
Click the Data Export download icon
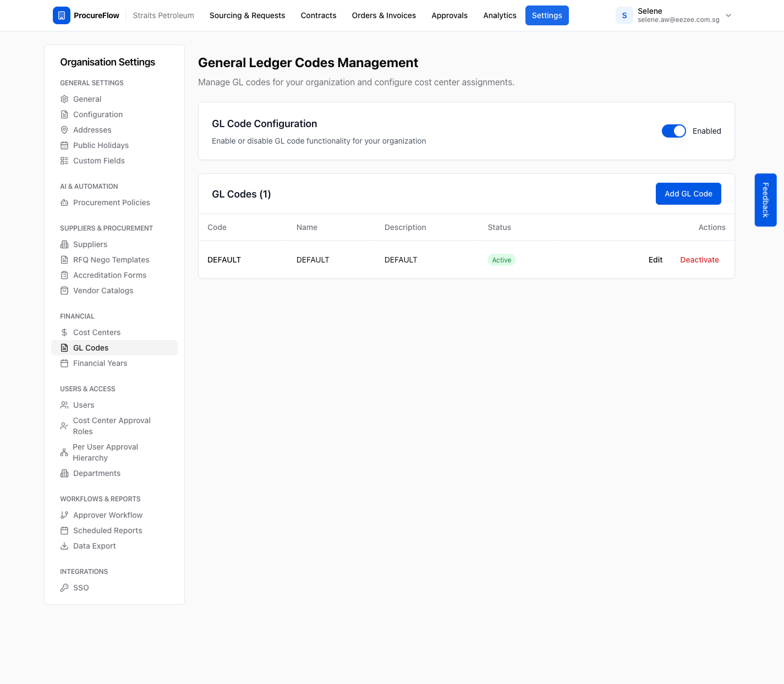64,546
